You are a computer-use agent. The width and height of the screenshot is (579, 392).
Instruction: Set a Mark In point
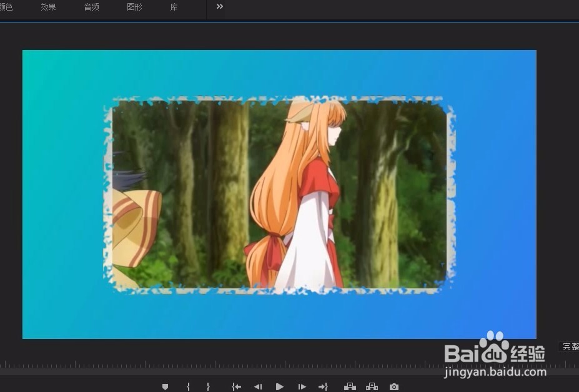coord(188,386)
